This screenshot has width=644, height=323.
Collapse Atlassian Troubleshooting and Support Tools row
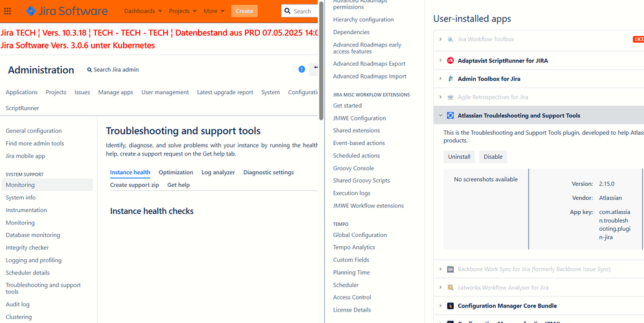coord(440,115)
